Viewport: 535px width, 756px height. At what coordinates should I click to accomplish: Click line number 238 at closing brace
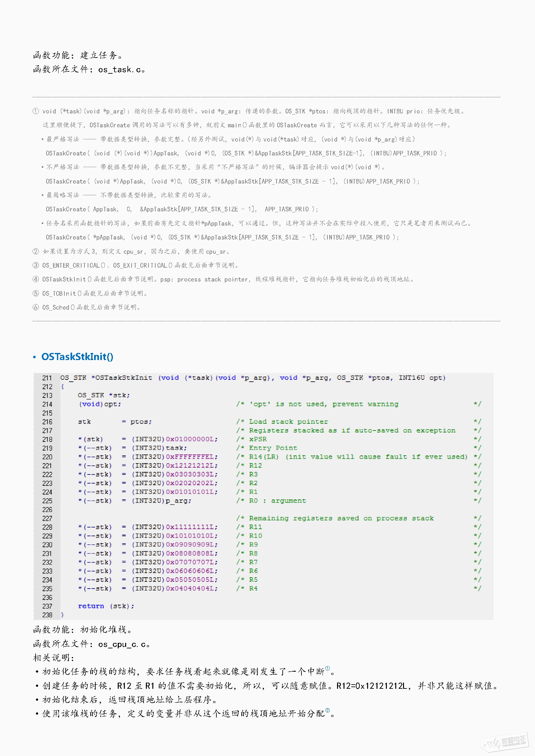pyautogui.click(x=47, y=615)
